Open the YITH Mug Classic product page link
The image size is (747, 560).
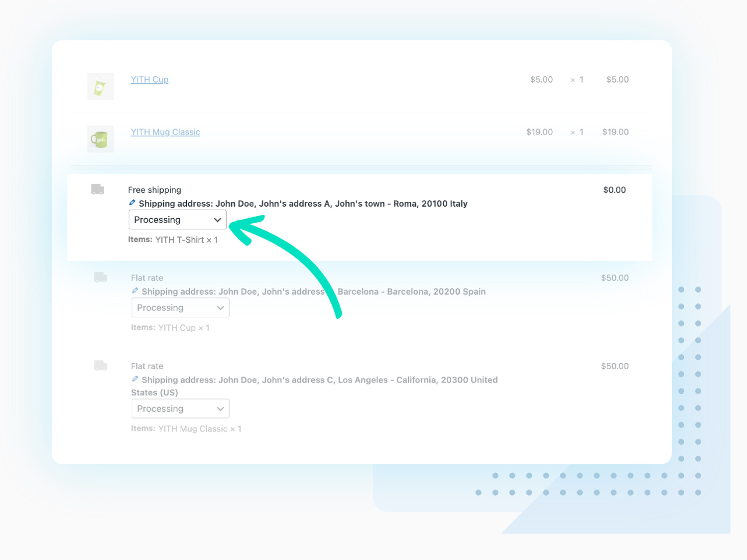pyautogui.click(x=165, y=132)
